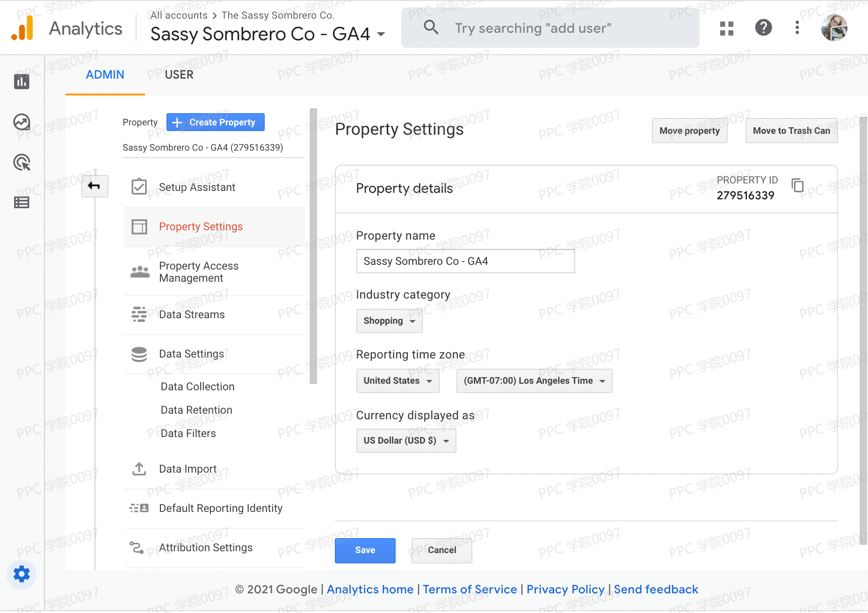
Task: Open the Help question mark icon
Action: (763, 28)
